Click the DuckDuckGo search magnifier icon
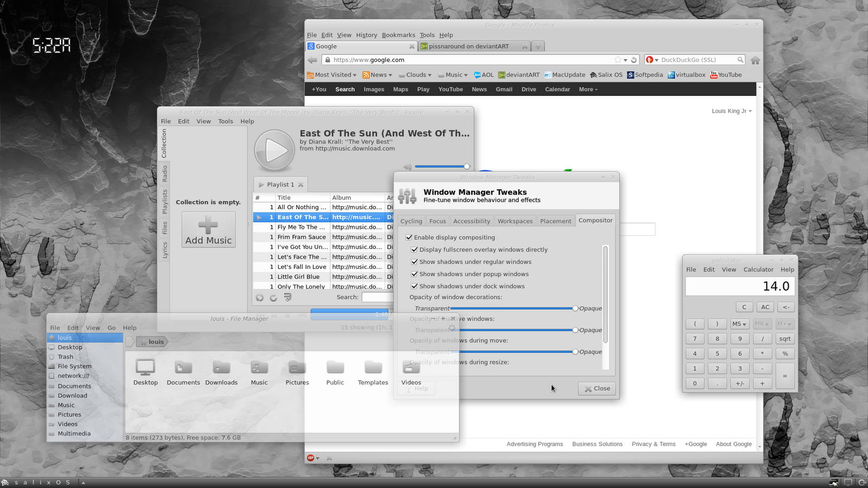 [740, 60]
